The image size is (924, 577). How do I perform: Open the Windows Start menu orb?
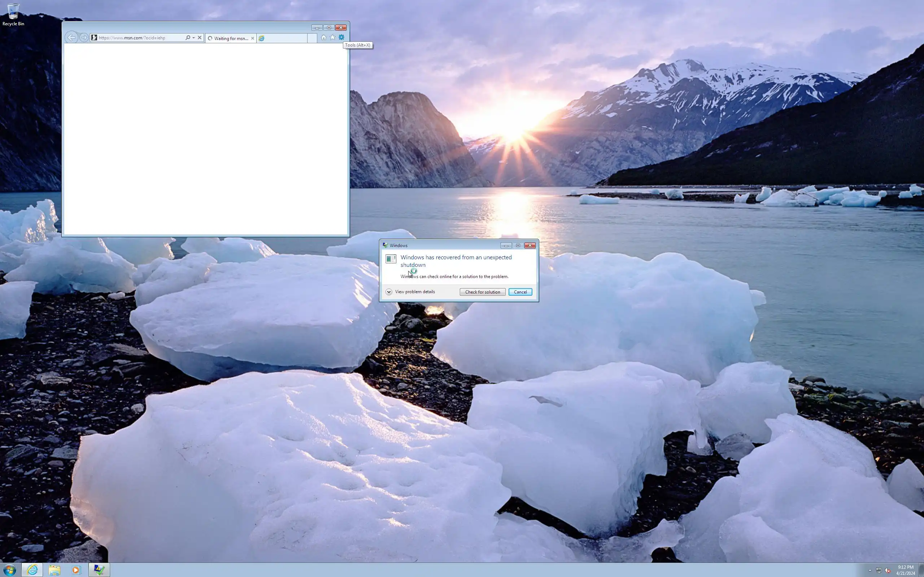click(x=9, y=570)
